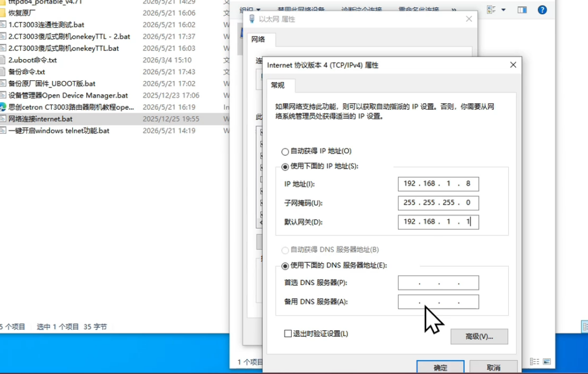Click the IP 地址 input field
This screenshot has height=374, width=588.
438,184
